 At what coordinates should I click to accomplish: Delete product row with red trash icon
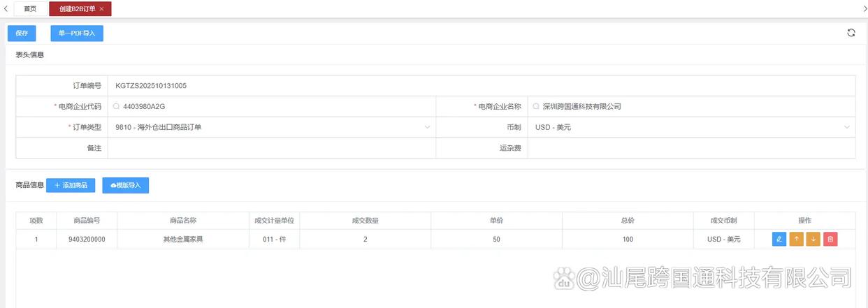[830, 240]
